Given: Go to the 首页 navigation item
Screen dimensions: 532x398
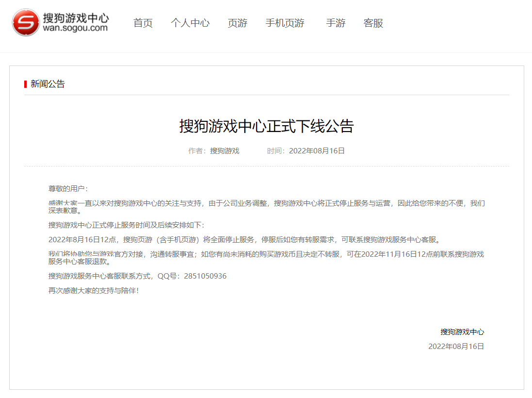Looking at the screenshot, I should 143,23.
